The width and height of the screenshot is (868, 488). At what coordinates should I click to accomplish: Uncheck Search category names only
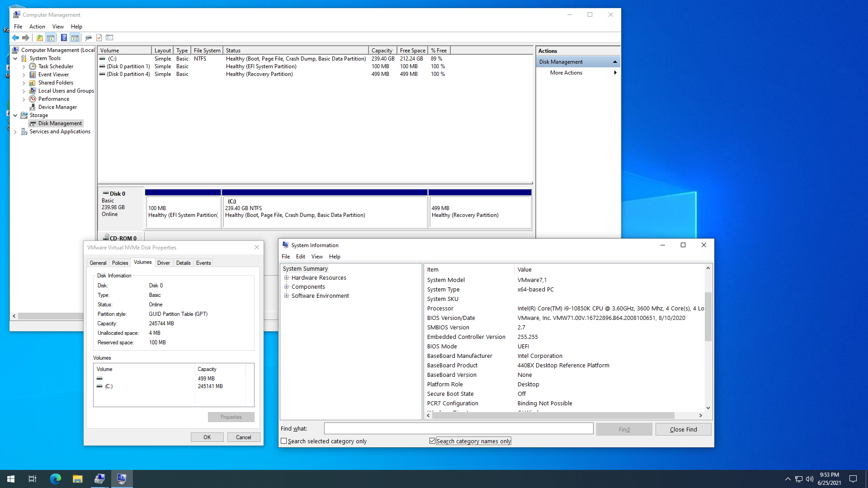coord(433,441)
